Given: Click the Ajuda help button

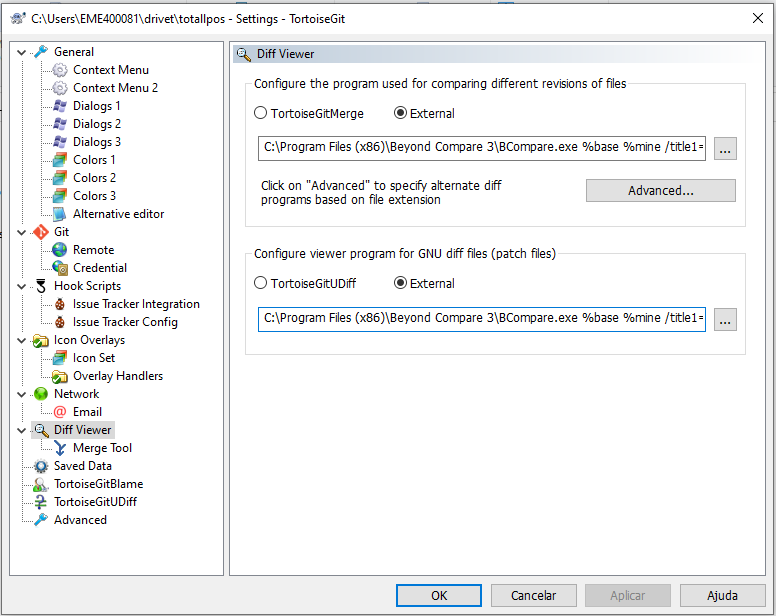Looking at the screenshot, I should [x=722, y=595].
